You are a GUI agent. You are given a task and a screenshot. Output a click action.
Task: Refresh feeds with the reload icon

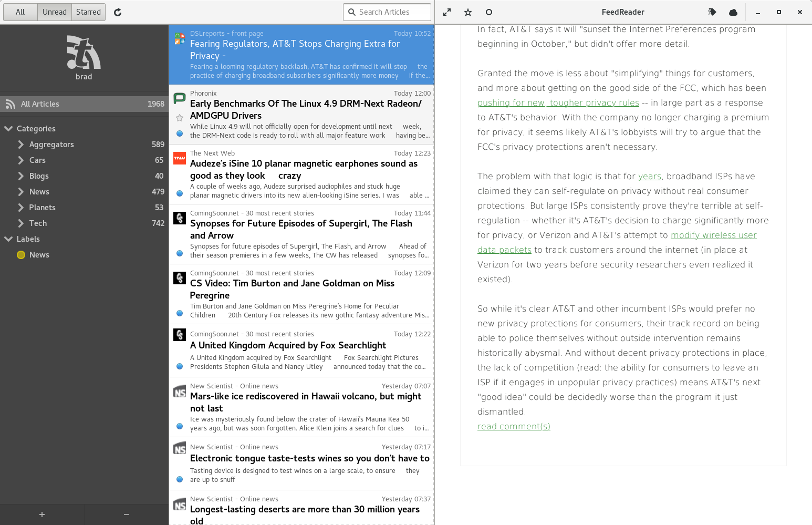pos(118,12)
